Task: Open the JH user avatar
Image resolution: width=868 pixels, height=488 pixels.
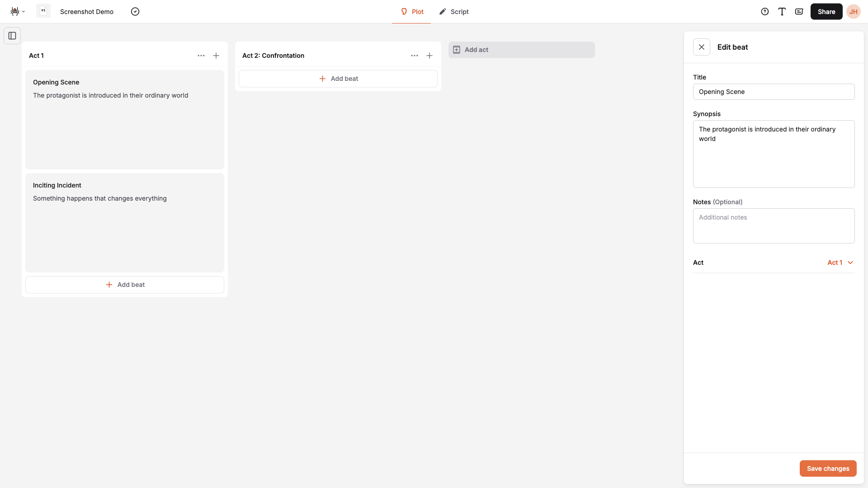Action: [x=854, y=11]
